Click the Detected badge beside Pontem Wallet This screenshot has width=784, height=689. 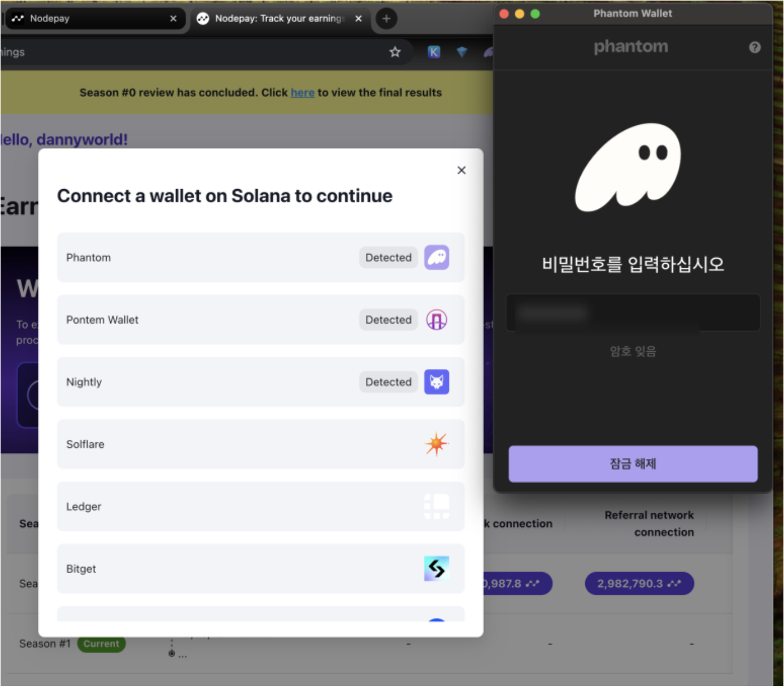pyautogui.click(x=389, y=320)
